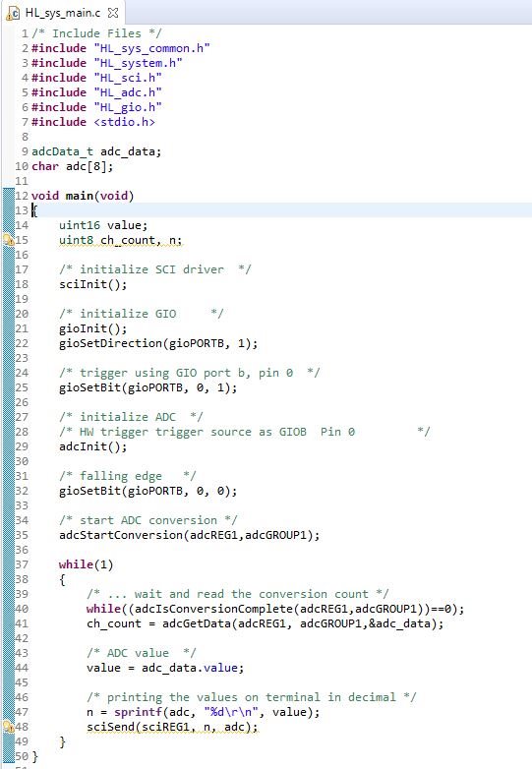Select the HL_sys_main.c editor tab

[64, 13]
